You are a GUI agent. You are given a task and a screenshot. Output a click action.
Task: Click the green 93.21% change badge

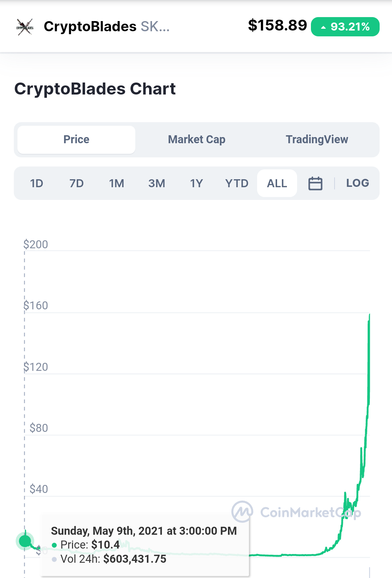(345, 27)
